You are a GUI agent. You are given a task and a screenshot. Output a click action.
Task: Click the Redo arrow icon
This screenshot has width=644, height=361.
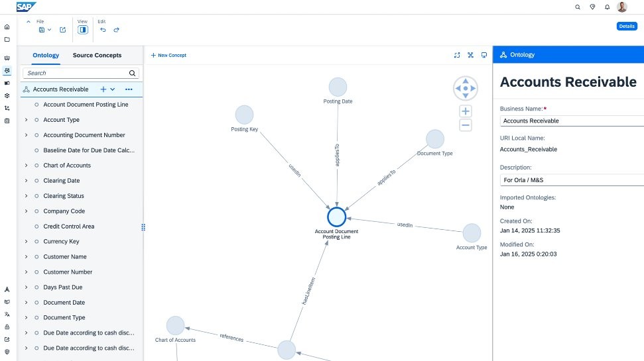[x=117, y=30]
